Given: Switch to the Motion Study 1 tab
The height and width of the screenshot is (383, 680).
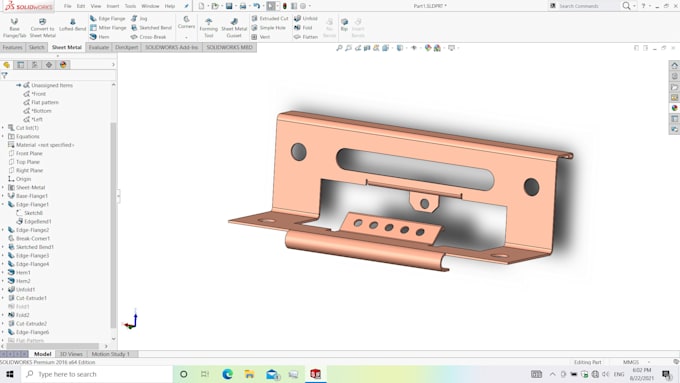Looking at the screenshot, I should click(111, 354).
